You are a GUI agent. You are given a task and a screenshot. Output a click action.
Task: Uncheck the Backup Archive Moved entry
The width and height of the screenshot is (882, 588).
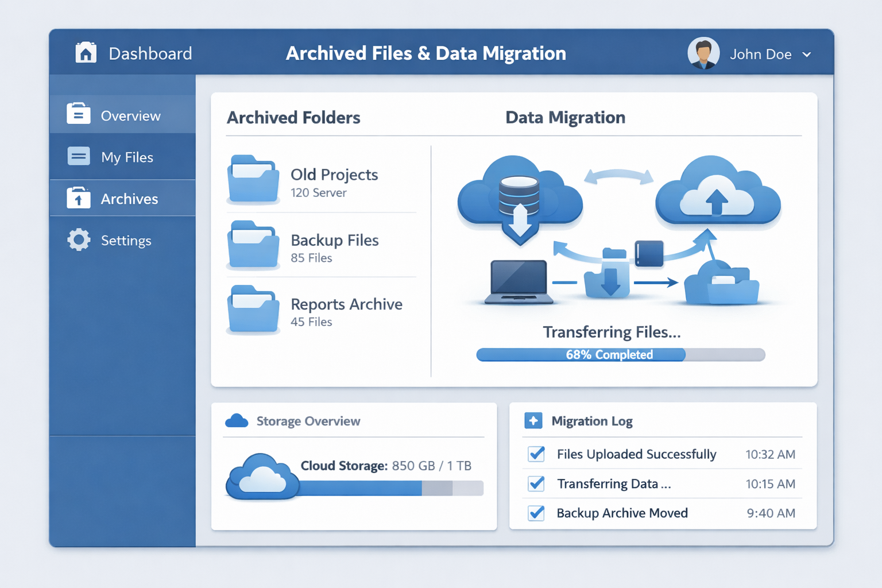click(x=536, y=513)
